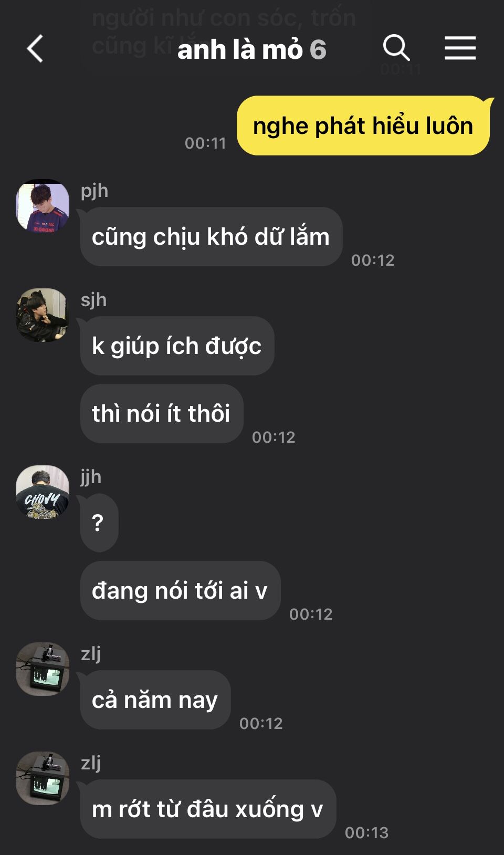
Task: Tap zlj's avatar beside last message
Action: click(43, 778)
